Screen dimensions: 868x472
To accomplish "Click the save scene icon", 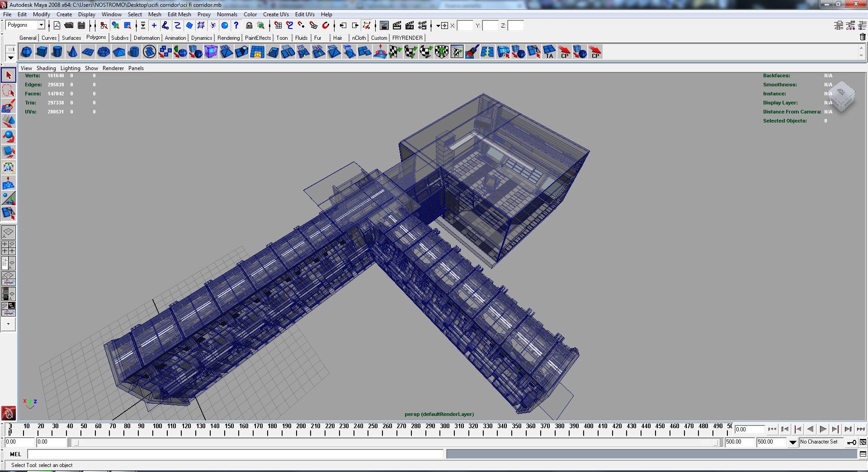I will coord(81,25).
